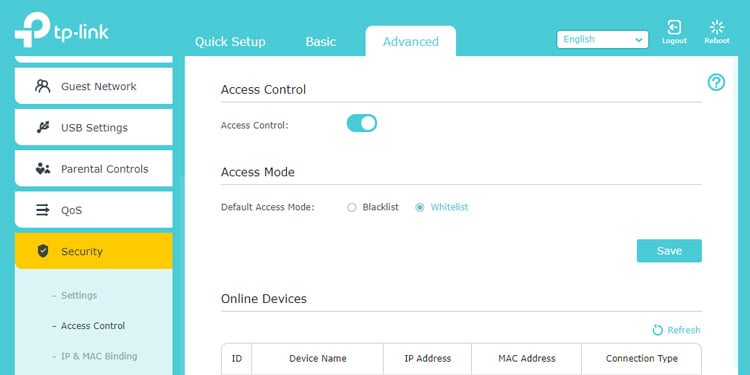Image resolution: width=750 pixels, height=375 pixels.
Task: Click the Default Access Mode label
Action: pos(267,208)
